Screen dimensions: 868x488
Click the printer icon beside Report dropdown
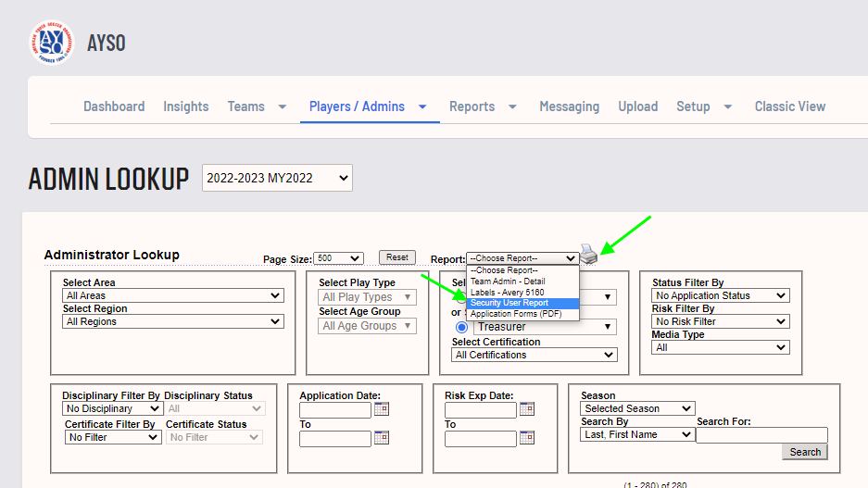tap(588, 254)
